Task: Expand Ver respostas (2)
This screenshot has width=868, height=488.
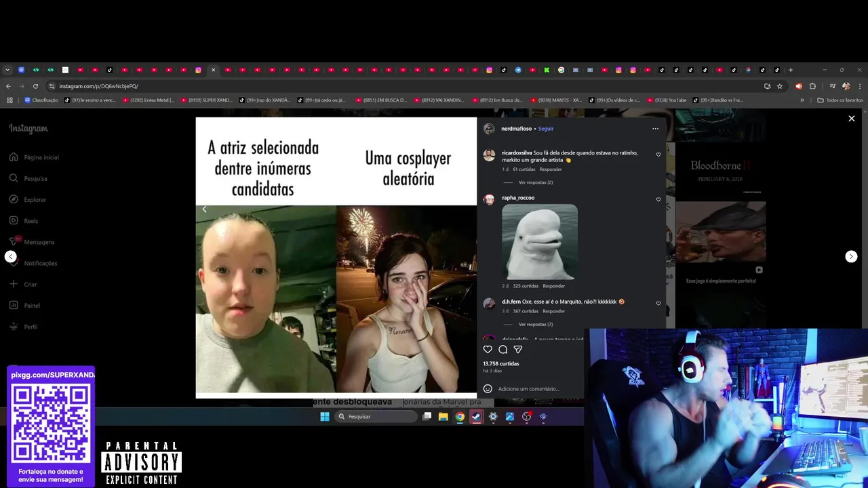Action: pyautogui.click(x=536, y=182)
